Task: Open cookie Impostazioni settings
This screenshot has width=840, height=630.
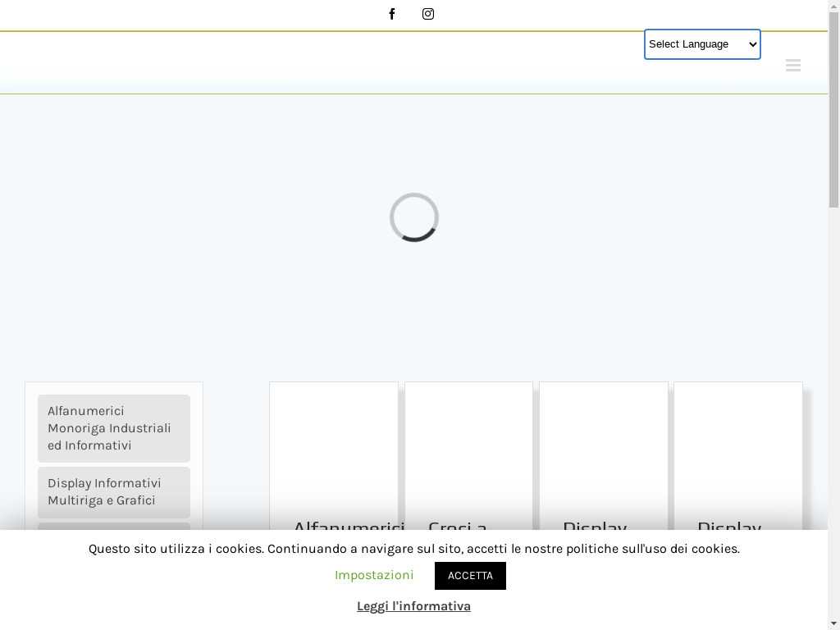Action: [x=374, y=575]
